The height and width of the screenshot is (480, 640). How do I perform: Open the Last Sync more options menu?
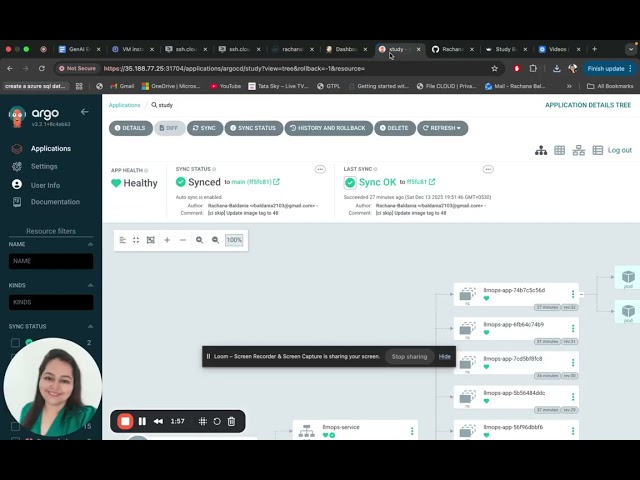tap(488, 169)
